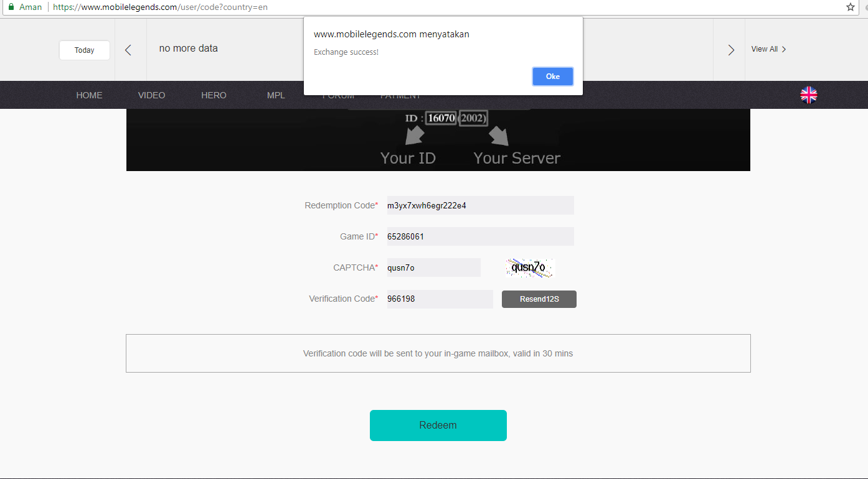Click the Resend verification code button
This screenshot has width=868, height=479.
(x=539, y=299)
